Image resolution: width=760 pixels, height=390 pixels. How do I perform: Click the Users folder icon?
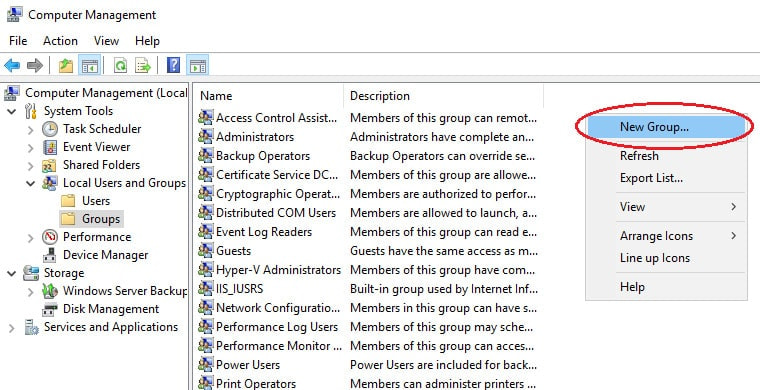(x=68, y=201)
